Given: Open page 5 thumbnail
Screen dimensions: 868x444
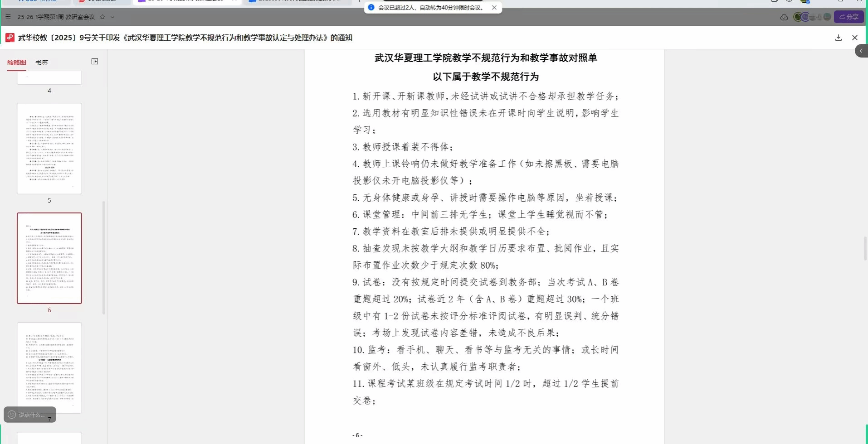Looking at the screenshot, I should [x=49, y=149].
